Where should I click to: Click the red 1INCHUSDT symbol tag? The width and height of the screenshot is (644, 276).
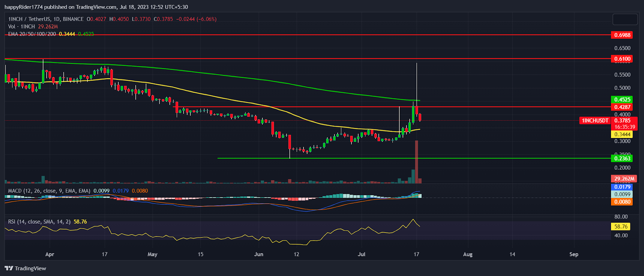tap(595, 121)
